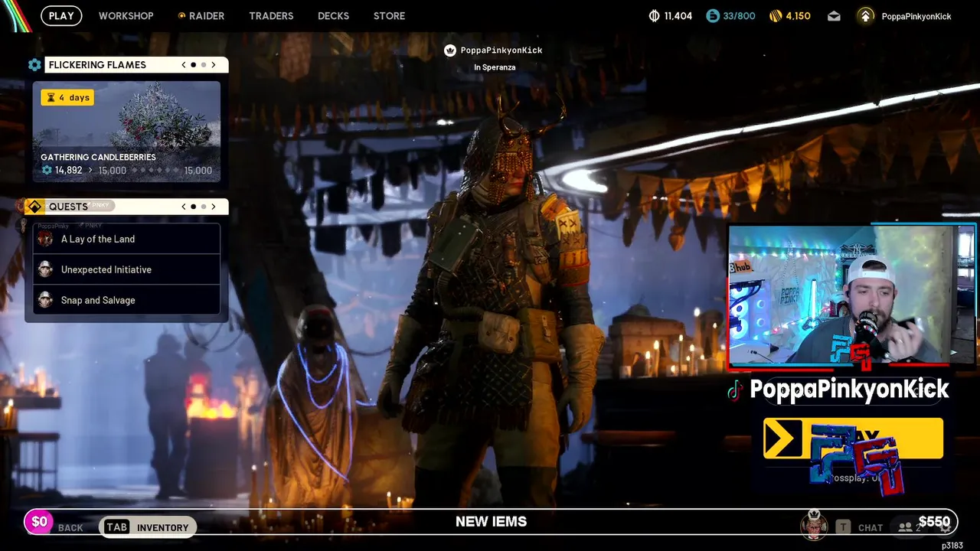The image size is (980, 551).
Task: Open the DECKS tab
Action: [x=333, y=16]
